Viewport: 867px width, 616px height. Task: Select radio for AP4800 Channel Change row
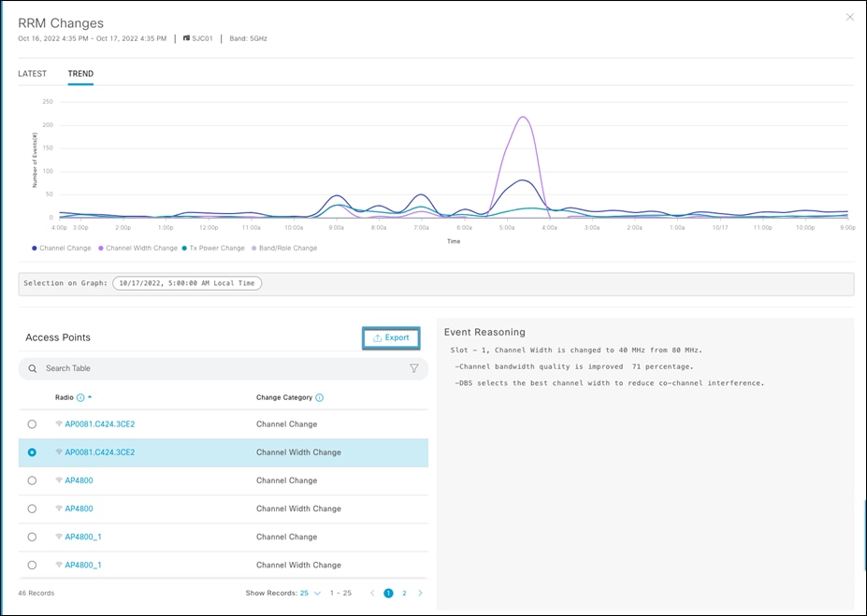tap(32, 480)
